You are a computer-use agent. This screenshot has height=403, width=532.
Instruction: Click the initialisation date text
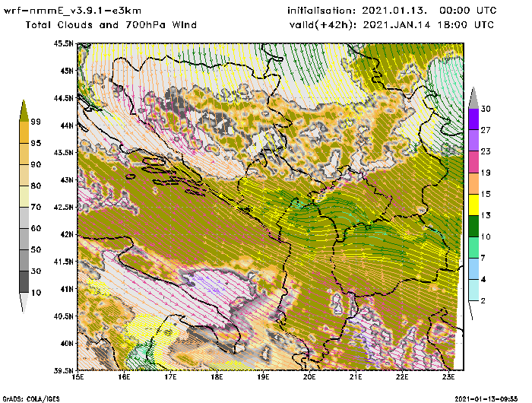coord(392,11)
